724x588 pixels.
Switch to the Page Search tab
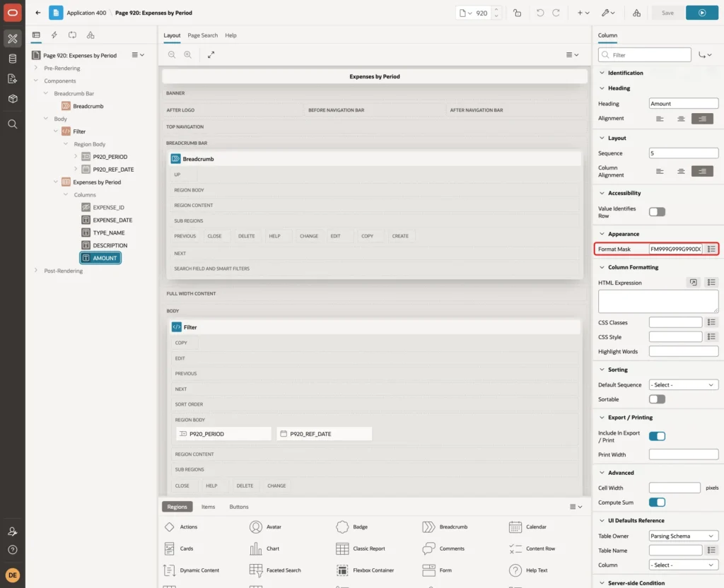(x=202, y=35)
